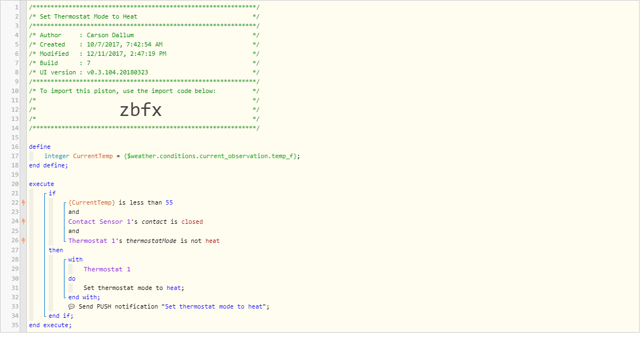644x337 pixels.
Task: Click the 'execute' keyword
Action: point(42,184)
